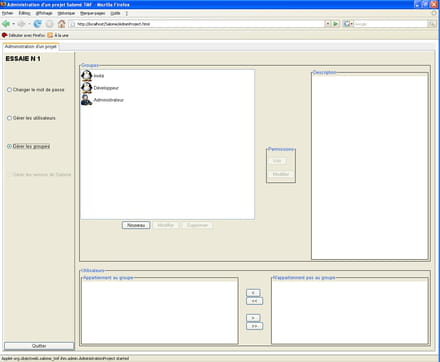Click the Supprimer button
Screen dimensions: 440x362
pyautogui.click(x=197, y=225)
